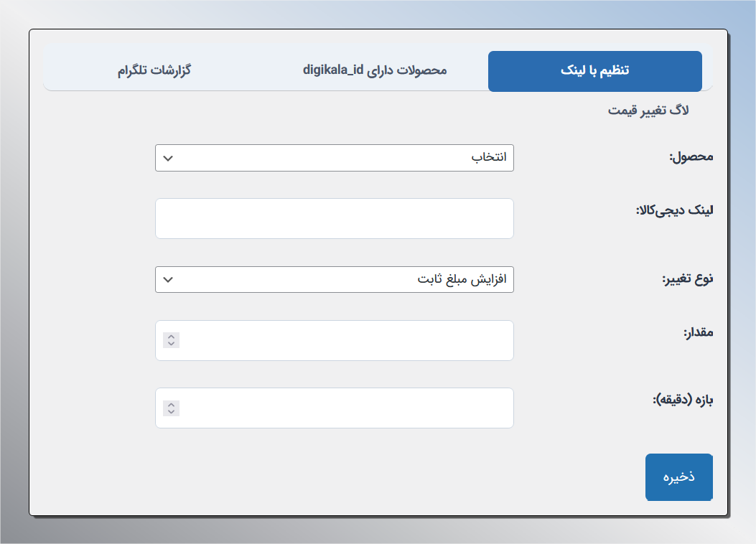The image size is (756, 544).
Task: Click the لینک دیجی‌کالا text field
Action: [335, 218]
